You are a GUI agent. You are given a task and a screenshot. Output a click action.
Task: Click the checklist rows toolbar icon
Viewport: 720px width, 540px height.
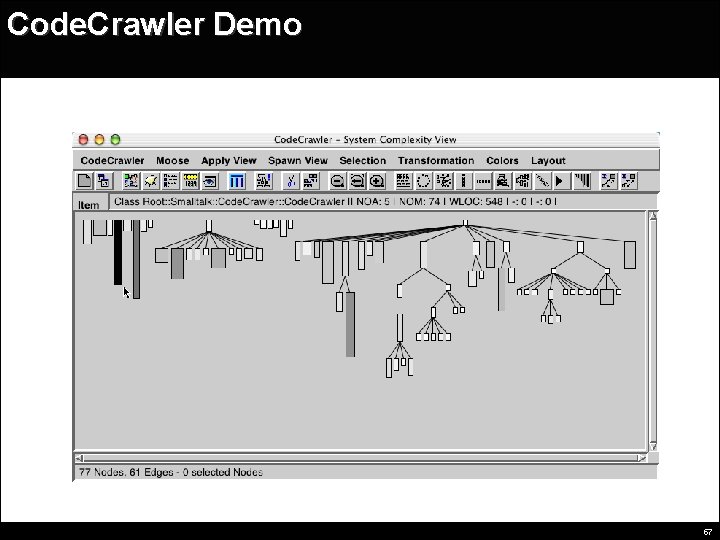(x=170, y=181)
